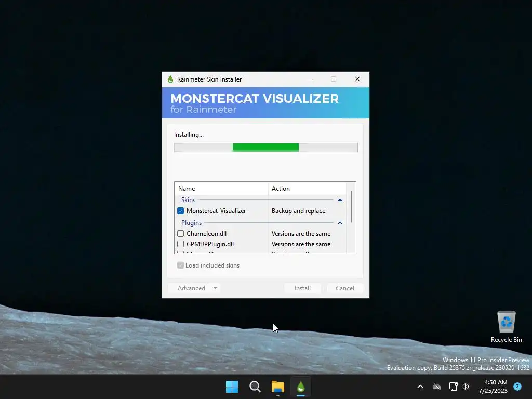Image resolution: width=532 pixels, height=399 pixels.
Task: Click Chameleon.dll's Versions are the same text
Action: coord(301,234)
